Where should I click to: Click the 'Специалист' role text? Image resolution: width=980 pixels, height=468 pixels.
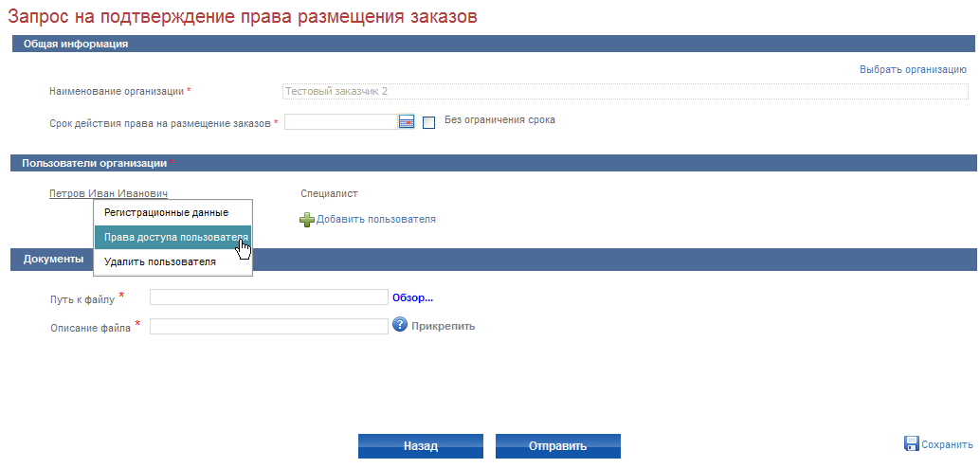[x=329, y=193]
